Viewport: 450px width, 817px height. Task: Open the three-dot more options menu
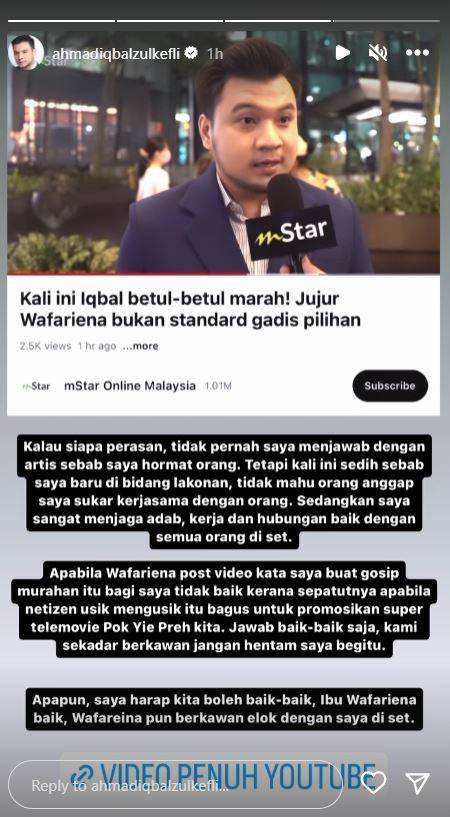click(417, 53)
